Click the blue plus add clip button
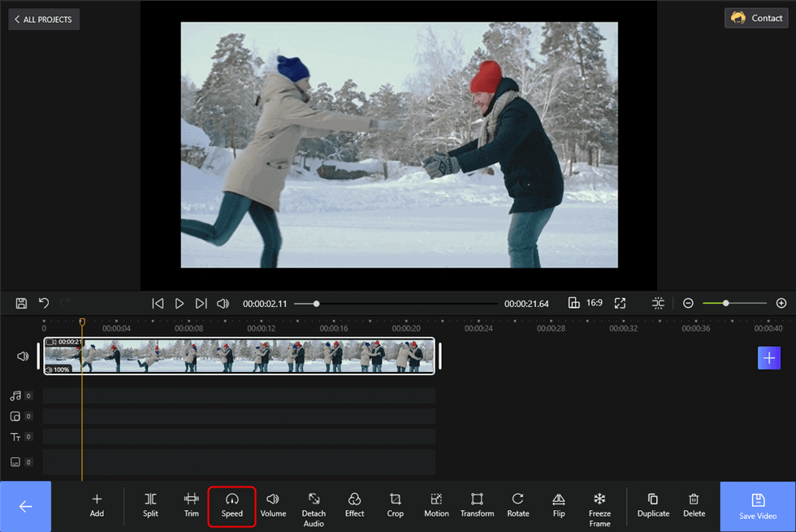The image size is (796, 532). [x=769, y=358]
